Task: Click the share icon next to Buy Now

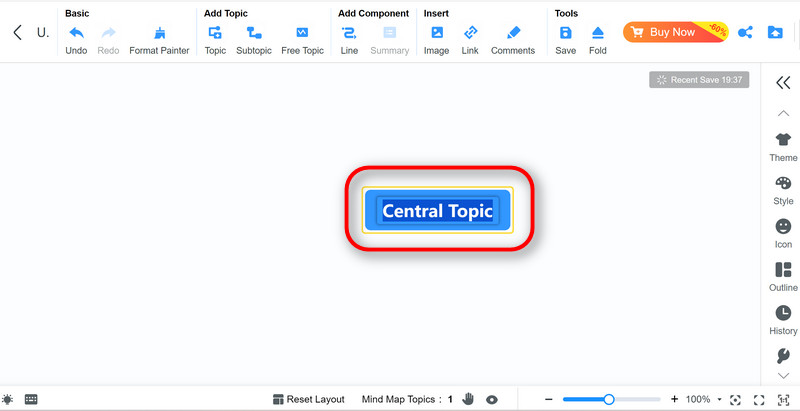Action: coord(745,32)
